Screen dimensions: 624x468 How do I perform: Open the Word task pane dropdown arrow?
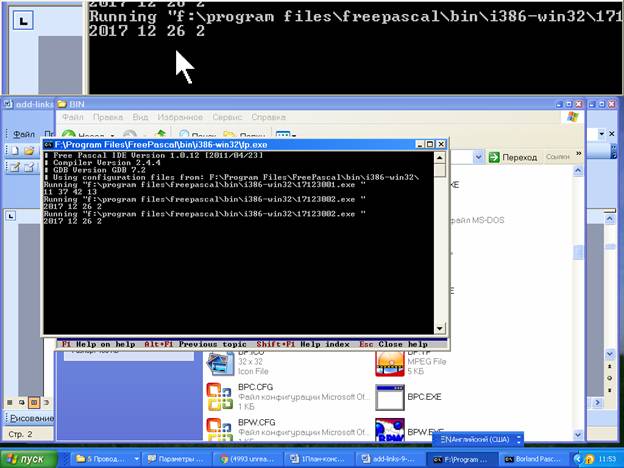(x=602, y=134)
